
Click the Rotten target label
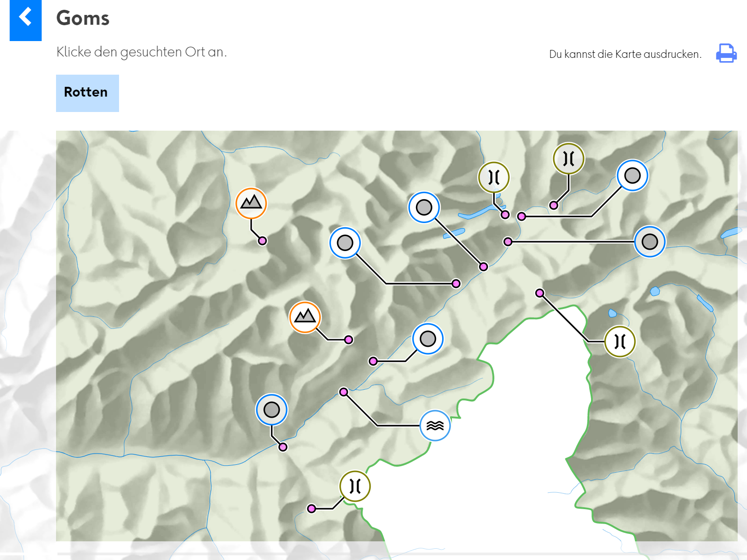[87, 93]
